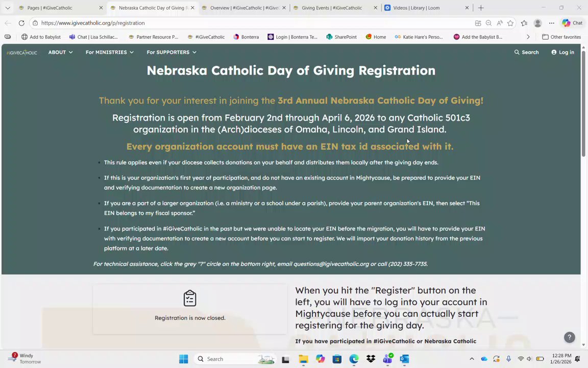Click the zoom out magnifier icon

488,23
